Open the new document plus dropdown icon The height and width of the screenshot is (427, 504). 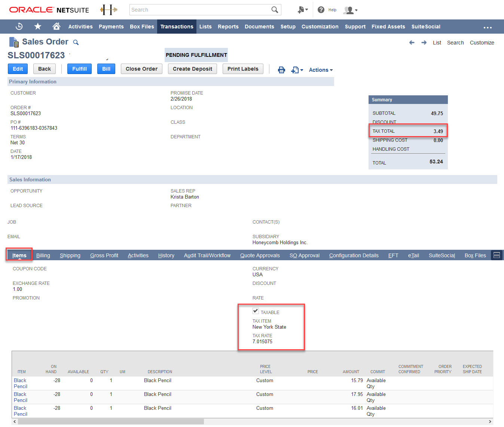pos(297,70)
